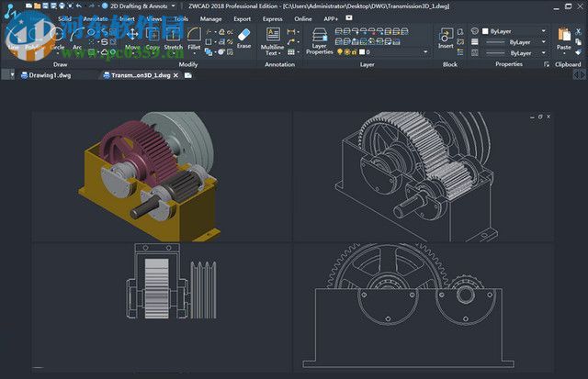588x379 pixels.
Task: Switch to the Drawing1.dwg document tab
Action: coord(47,75)
